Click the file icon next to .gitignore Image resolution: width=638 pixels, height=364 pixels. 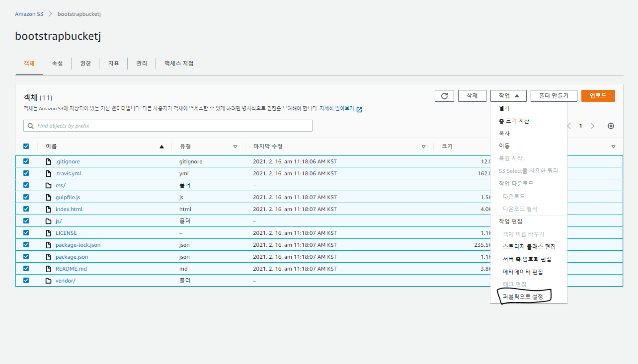48,161
